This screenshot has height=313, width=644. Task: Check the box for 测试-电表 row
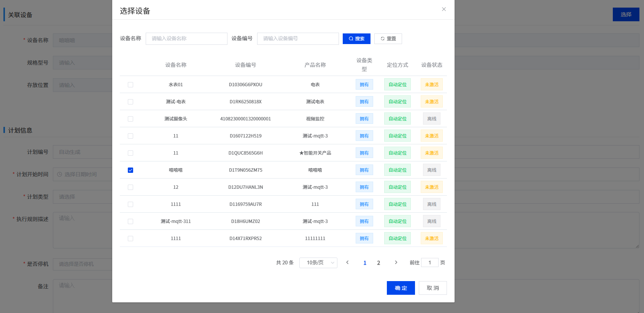coord(130,102)
